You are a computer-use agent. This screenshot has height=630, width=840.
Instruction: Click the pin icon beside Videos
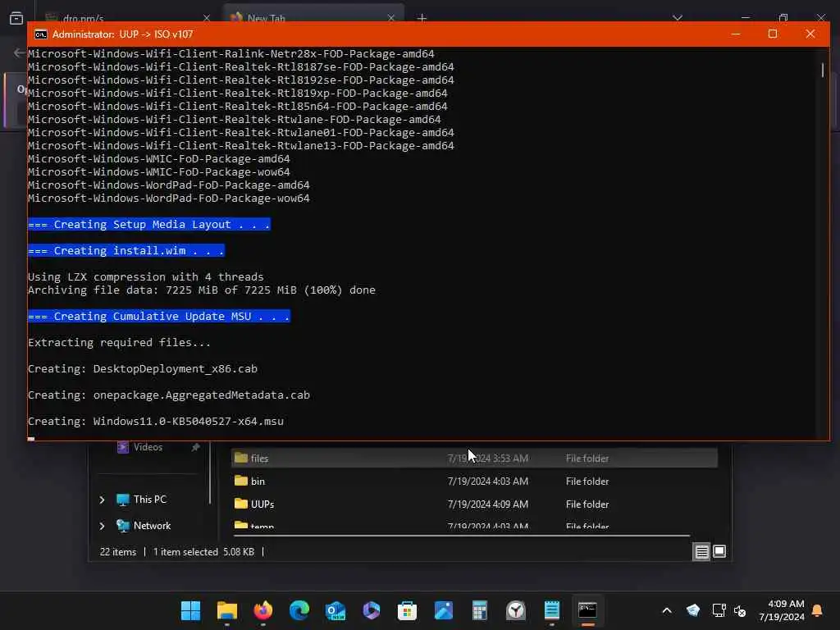[x=195, y=447]
